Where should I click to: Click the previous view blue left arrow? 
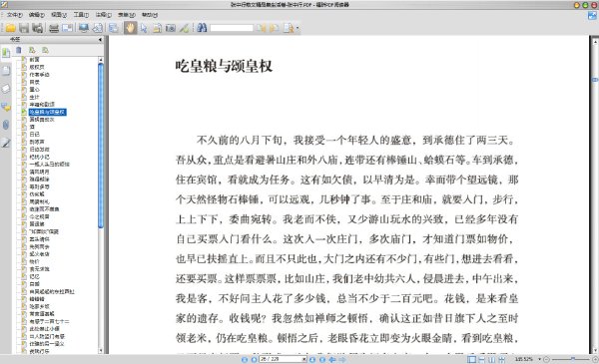tap(332, 359)
